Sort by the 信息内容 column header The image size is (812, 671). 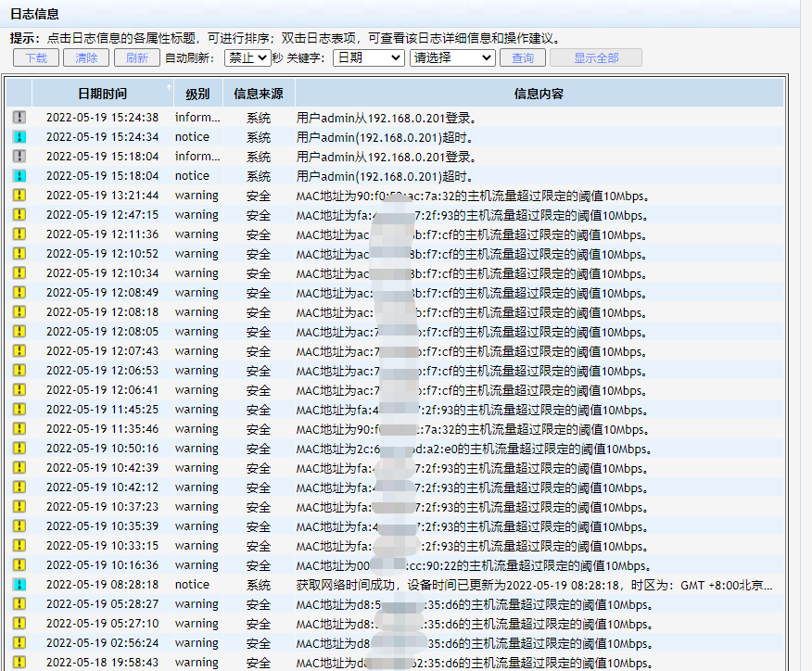tap(539, 94)
